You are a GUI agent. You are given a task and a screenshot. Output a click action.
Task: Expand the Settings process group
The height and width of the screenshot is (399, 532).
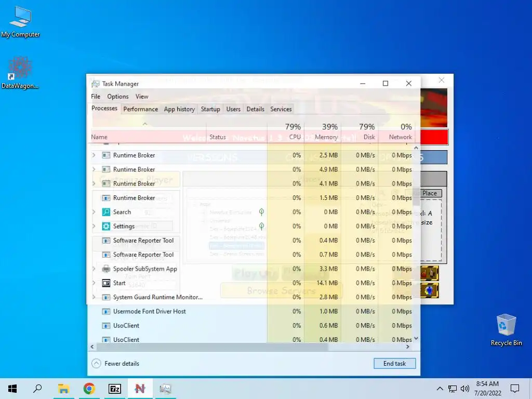[94, 227]
